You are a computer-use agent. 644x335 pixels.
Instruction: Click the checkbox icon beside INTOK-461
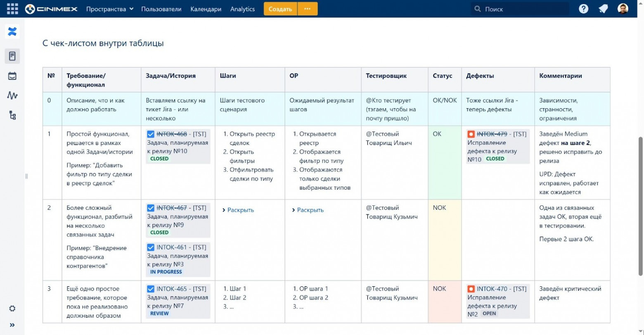(151, 247)
